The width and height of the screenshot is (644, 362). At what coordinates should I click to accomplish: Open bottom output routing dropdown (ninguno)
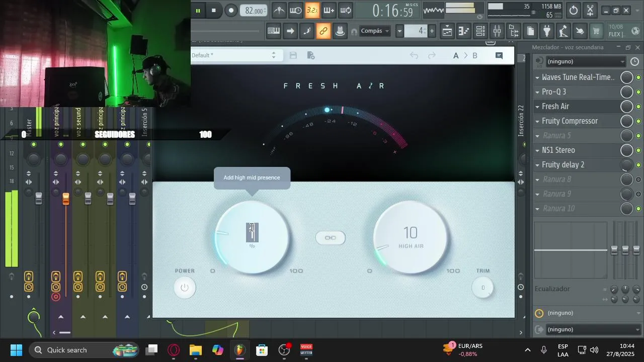coord(593,330)
